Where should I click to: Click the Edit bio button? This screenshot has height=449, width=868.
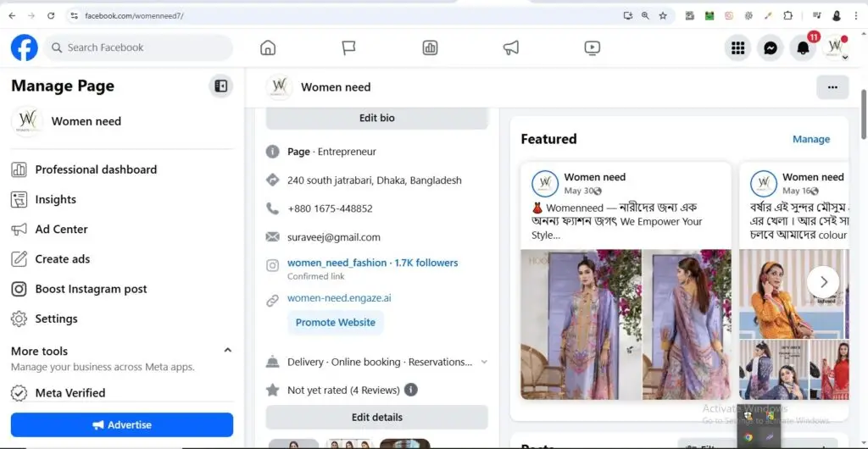pos(377,119)
